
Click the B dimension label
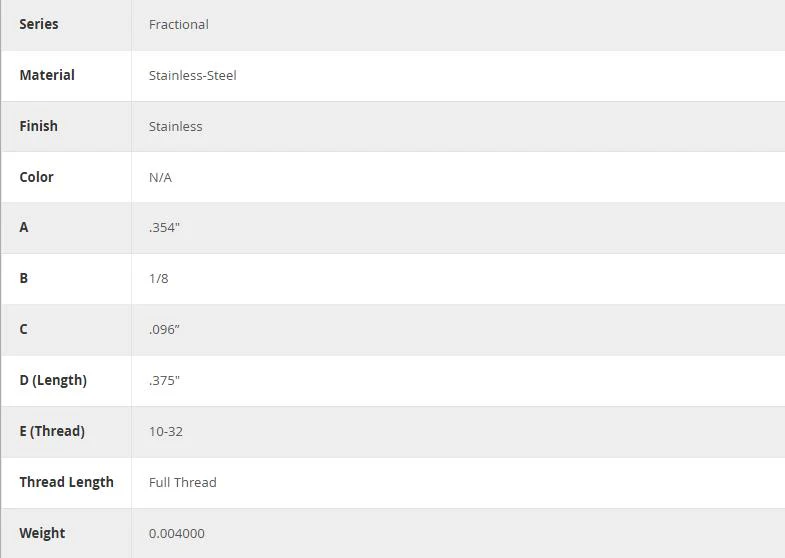tap(24, 278)
